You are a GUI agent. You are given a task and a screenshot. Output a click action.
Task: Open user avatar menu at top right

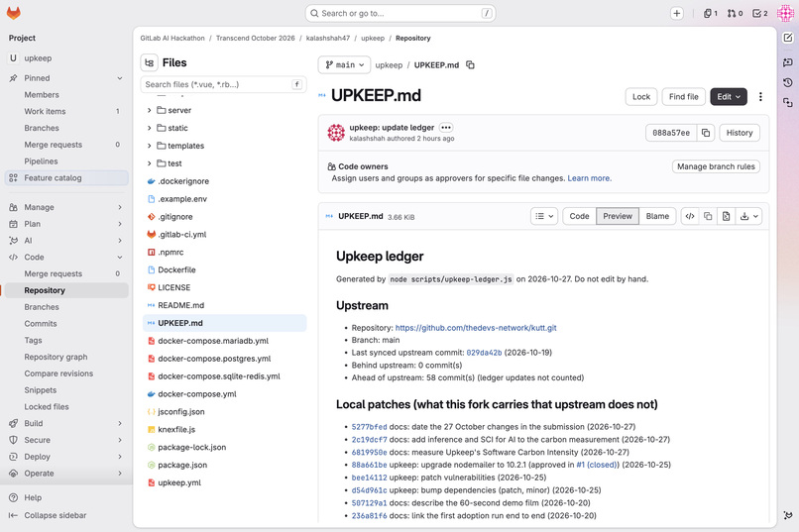(785, 13)
